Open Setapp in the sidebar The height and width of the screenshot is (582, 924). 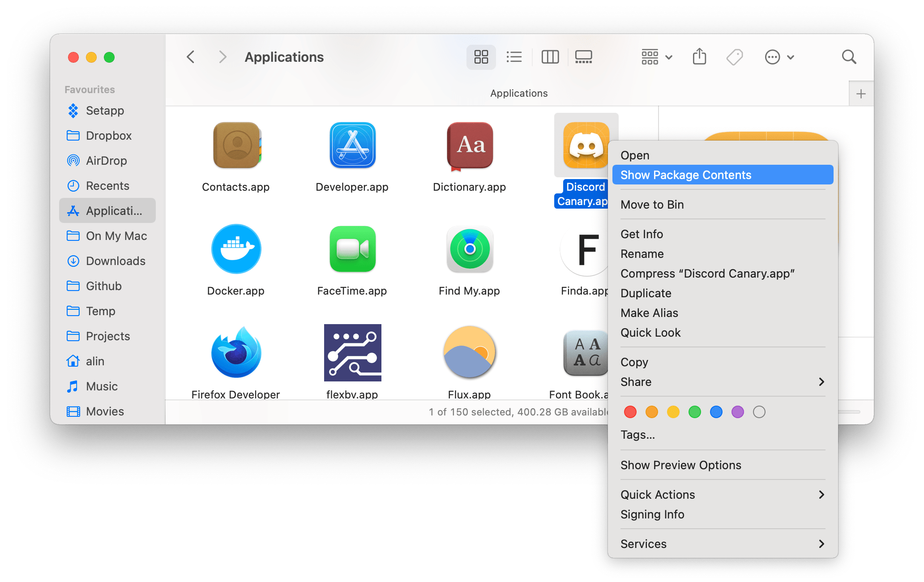coord(107,111)
